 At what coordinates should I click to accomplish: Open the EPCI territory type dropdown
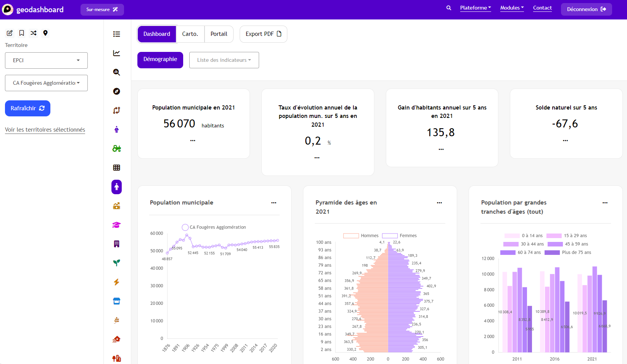point(46,60)
